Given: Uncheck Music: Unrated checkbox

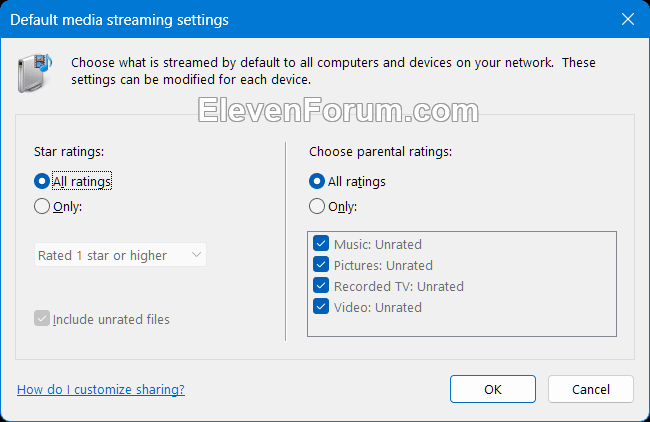Looking at the screenshot, I should click(x=321, y=244).
